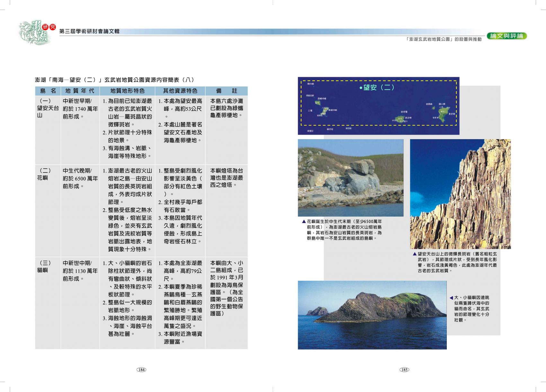Click the triangle marker before 望安天台山 caption
Image resolution: width=546 pixels, height=392 pixels.
[x=415, y=254]
